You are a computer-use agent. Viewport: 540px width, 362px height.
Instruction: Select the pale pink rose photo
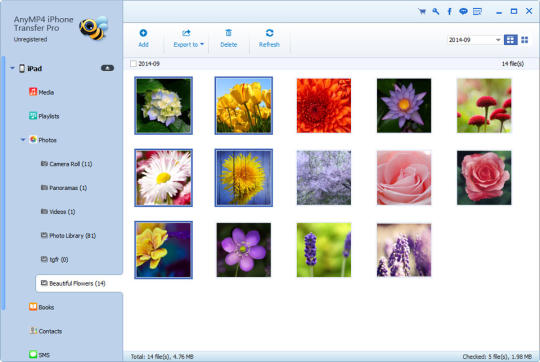pos(404,178)
